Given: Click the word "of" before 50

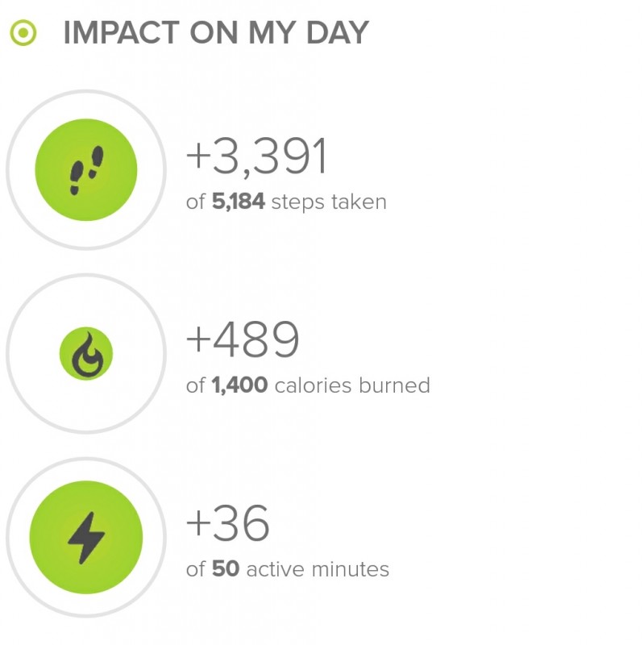Looking at the screenshot, I should coord(196,569).
